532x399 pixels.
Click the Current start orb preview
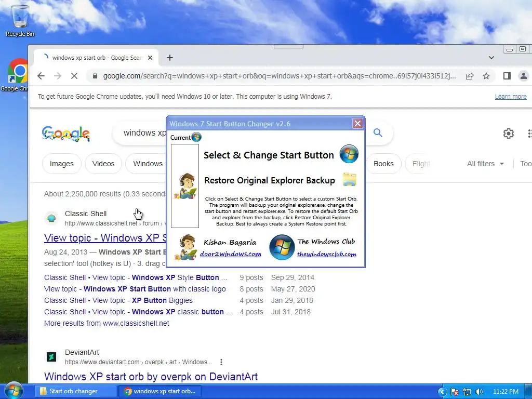(x=196, y=137)
